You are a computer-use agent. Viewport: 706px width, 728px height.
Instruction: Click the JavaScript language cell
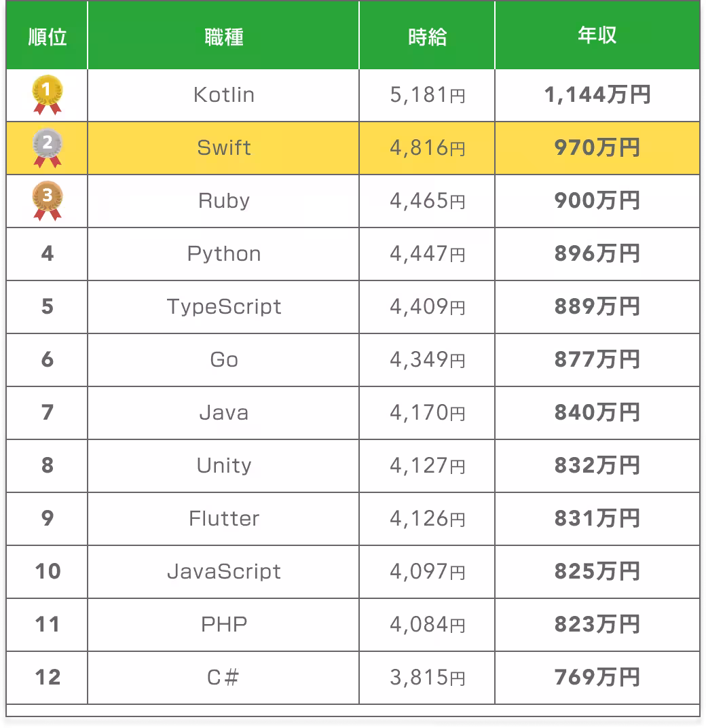224,571
